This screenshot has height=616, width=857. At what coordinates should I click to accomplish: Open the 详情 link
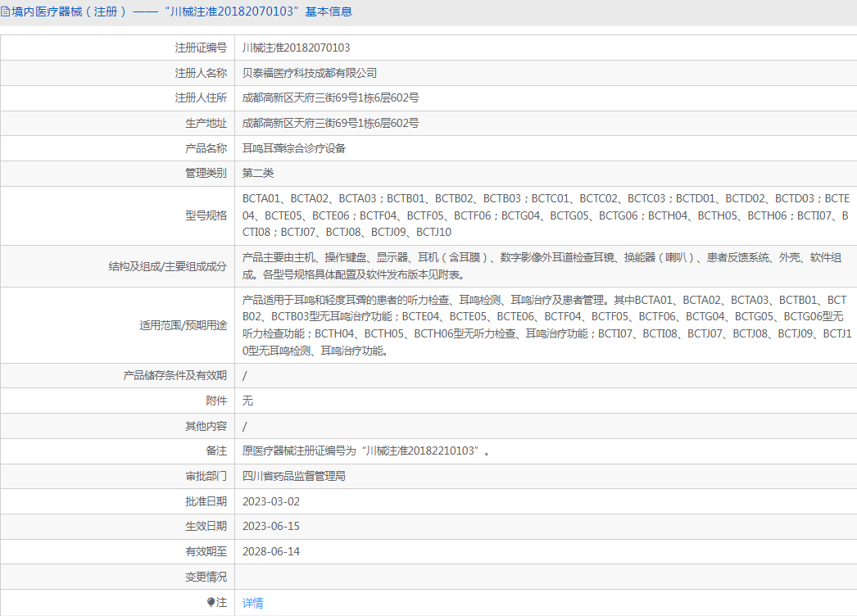click(x=252, y=603)
